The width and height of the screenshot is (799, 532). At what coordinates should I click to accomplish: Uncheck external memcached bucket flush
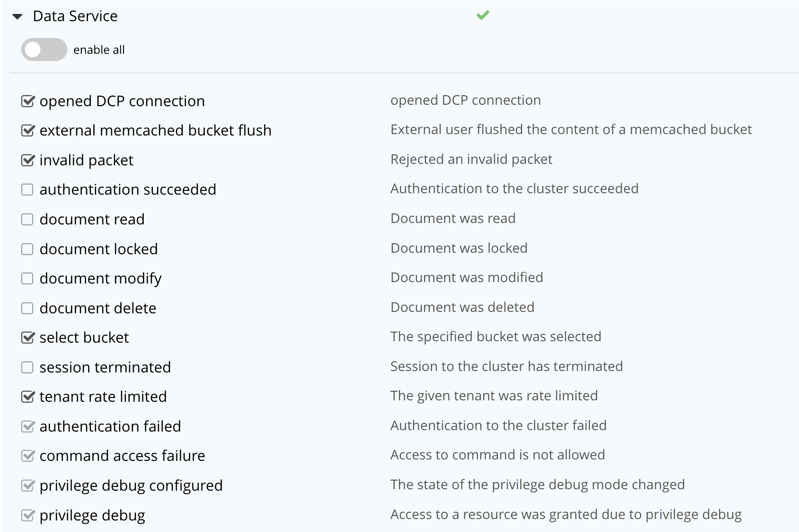click(x=28, y=130)
